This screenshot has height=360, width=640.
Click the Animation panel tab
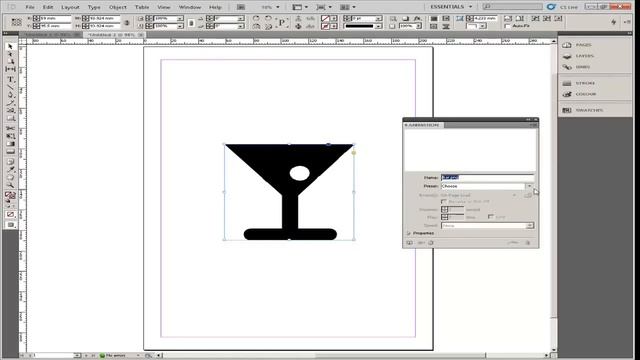pos(423,125)
